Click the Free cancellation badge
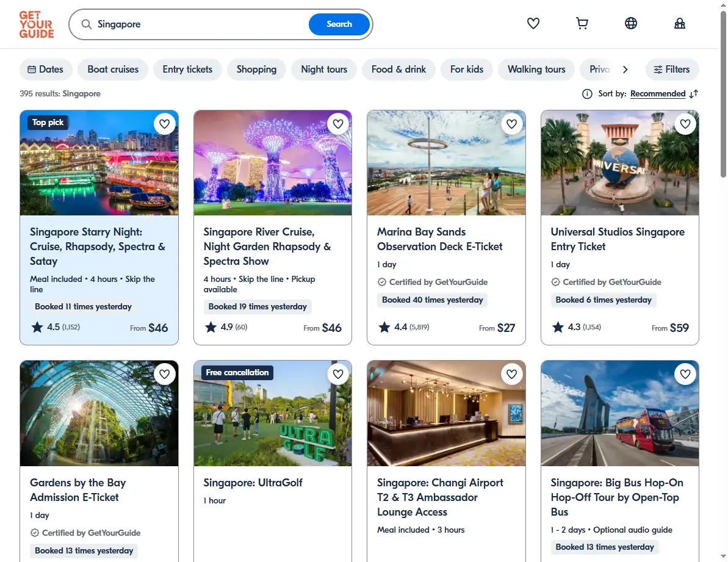The image size is (728, 562). [x=237, y=373]
